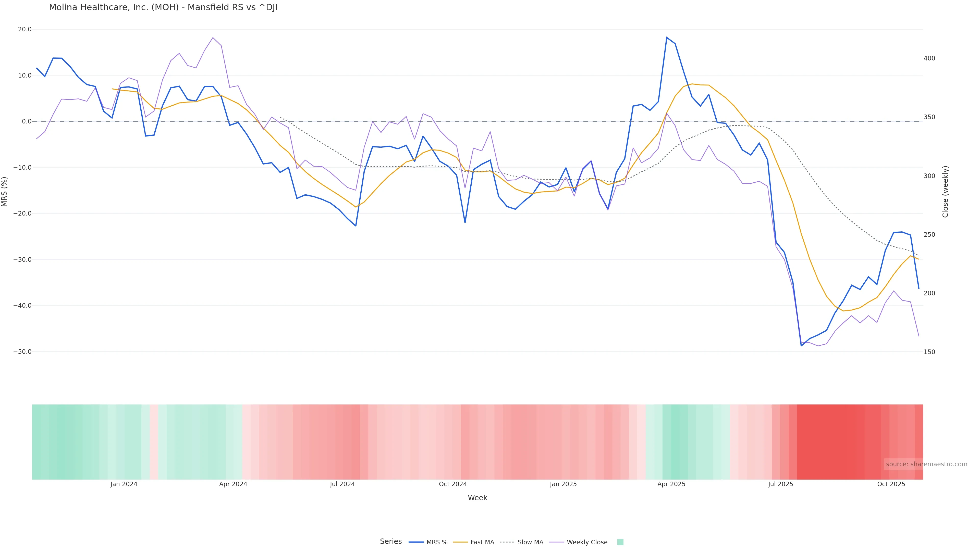Select the Apr 2025 x-axis tick label
980x551 pixels.
point(671,484)
